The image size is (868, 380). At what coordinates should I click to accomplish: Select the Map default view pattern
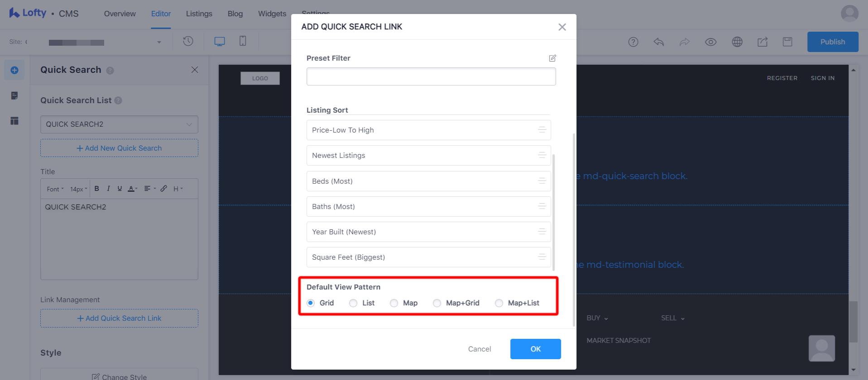point(394,303)
